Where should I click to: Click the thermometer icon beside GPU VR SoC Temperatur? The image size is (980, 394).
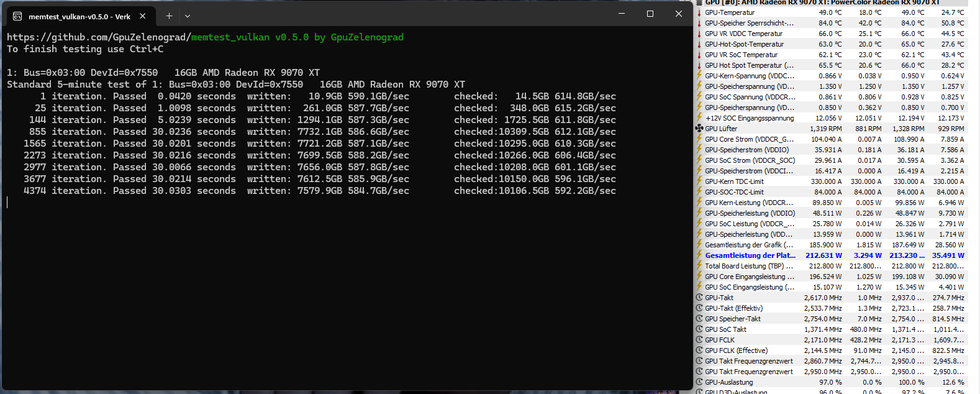point(699,55)
